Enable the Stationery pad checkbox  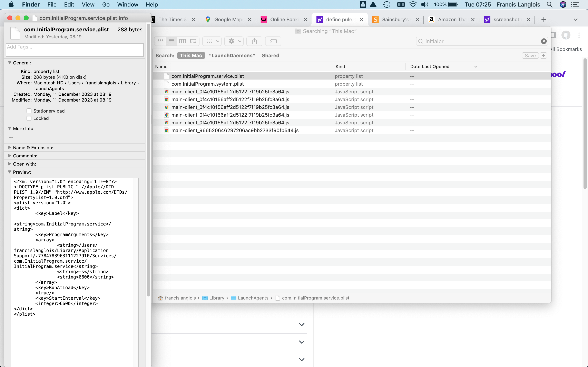tap(29, 111)
